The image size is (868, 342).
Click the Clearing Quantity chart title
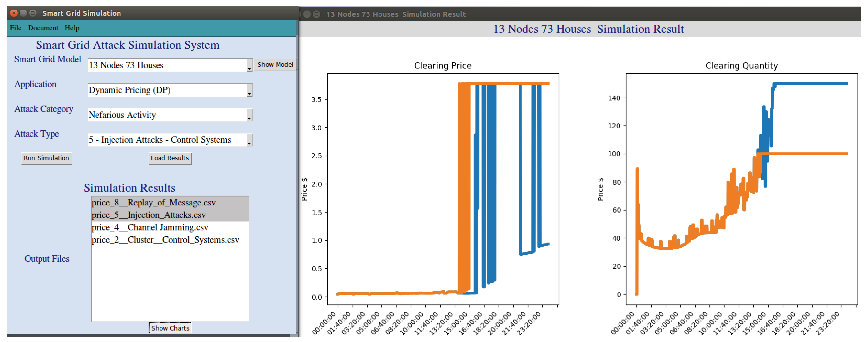[742, 65]
